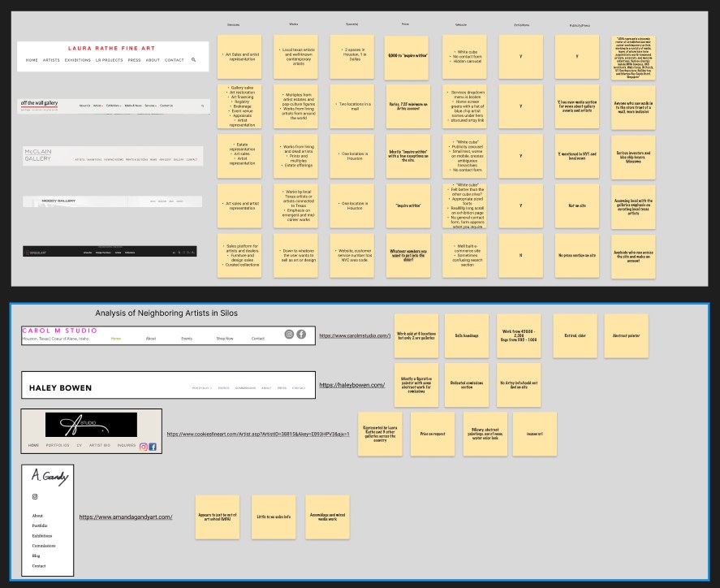Select the 'Anybody who can access the site' note
The width and height of the screenshot is (720, 588).
pos(633,257)
